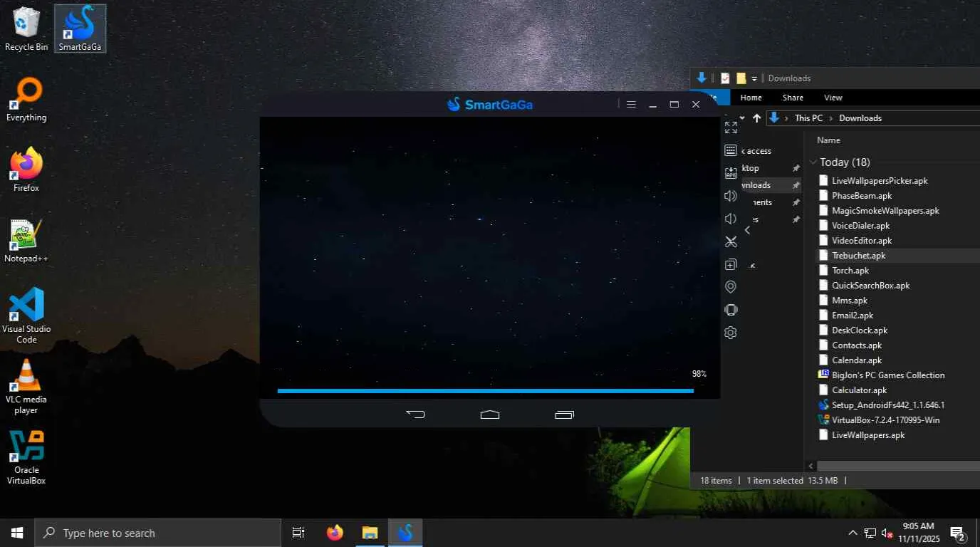Open Customize Quick Access Toolbar dropdown
The image size is (980, 547).
(754, 78)
